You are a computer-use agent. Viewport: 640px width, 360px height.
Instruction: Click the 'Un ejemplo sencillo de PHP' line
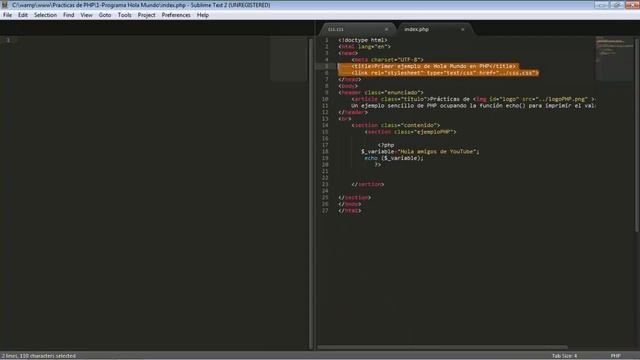click(473, 106)
